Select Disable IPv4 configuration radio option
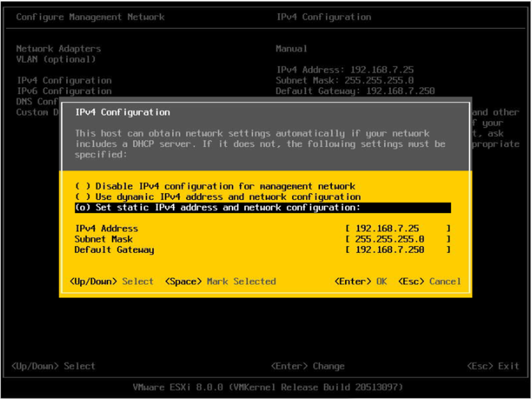Viewport: 532px width, 399px height. 215,186
